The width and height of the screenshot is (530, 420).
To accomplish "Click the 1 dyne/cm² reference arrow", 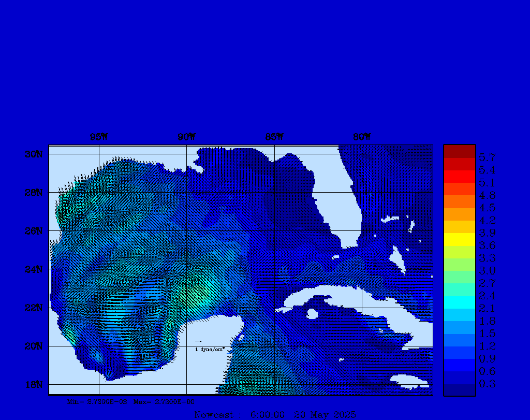I will (x=198, y=341).
